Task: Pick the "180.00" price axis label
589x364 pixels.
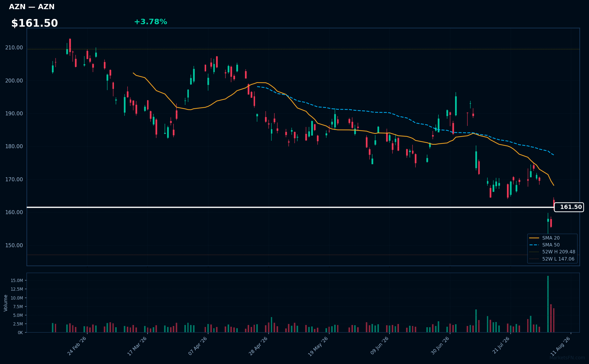Action: coord(14,146)
